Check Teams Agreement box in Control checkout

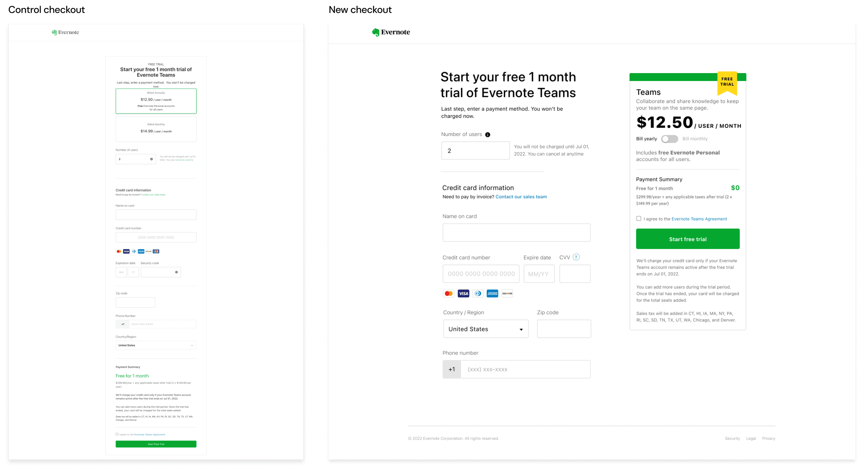pos(117,434)
